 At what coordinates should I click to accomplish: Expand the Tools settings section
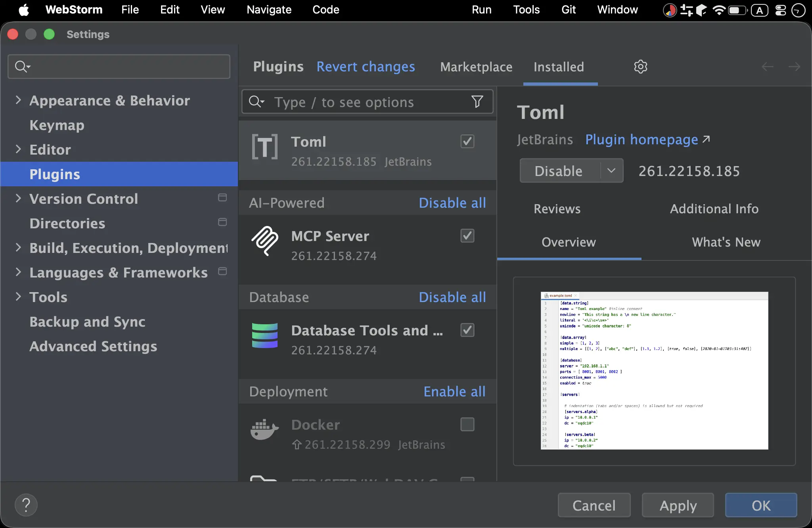18,297
